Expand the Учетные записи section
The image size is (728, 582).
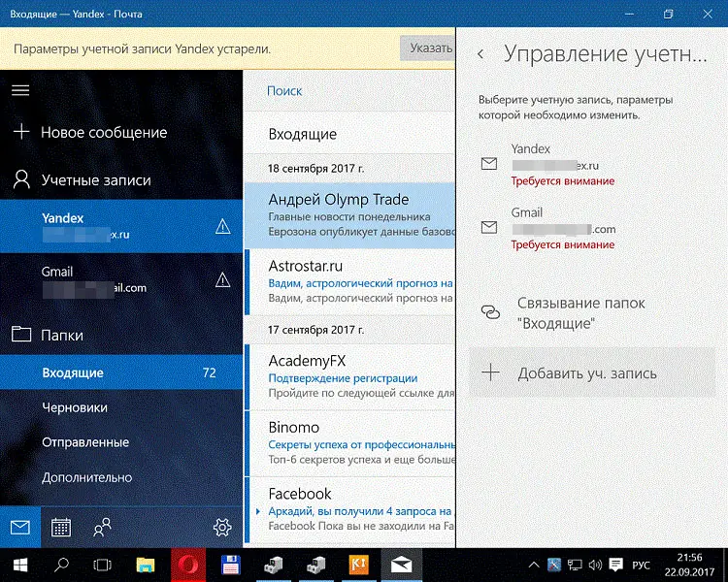[x=95, y=180]
